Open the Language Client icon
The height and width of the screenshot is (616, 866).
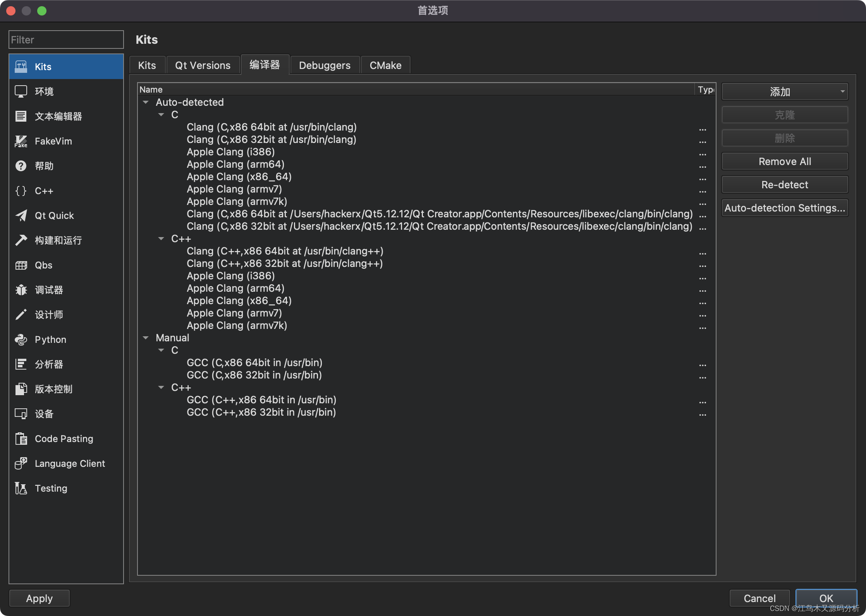[21, 464]
